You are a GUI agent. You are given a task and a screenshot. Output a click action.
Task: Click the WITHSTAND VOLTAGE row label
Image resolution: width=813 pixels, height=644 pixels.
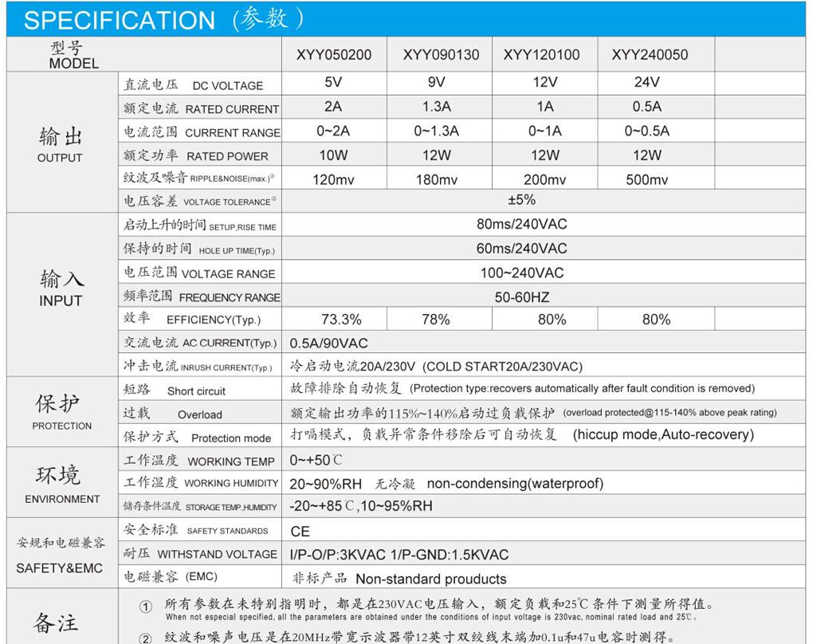[218, 554]
